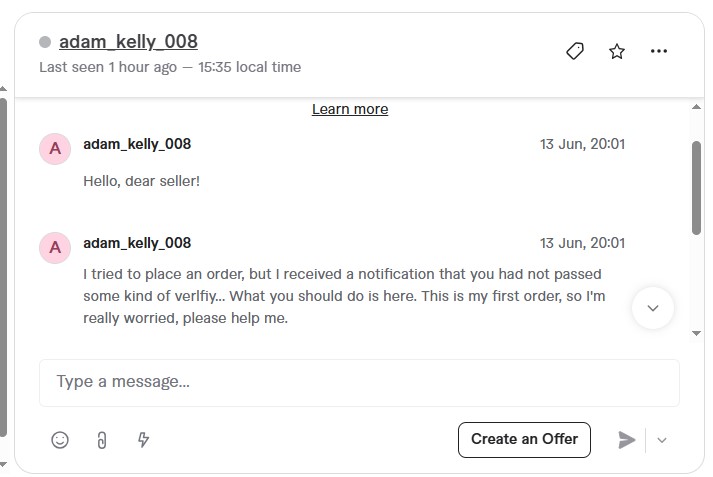The height and width of the screenshot is (477, 713).
Task: Star this conversation as favorite
Action: (617, 51)
